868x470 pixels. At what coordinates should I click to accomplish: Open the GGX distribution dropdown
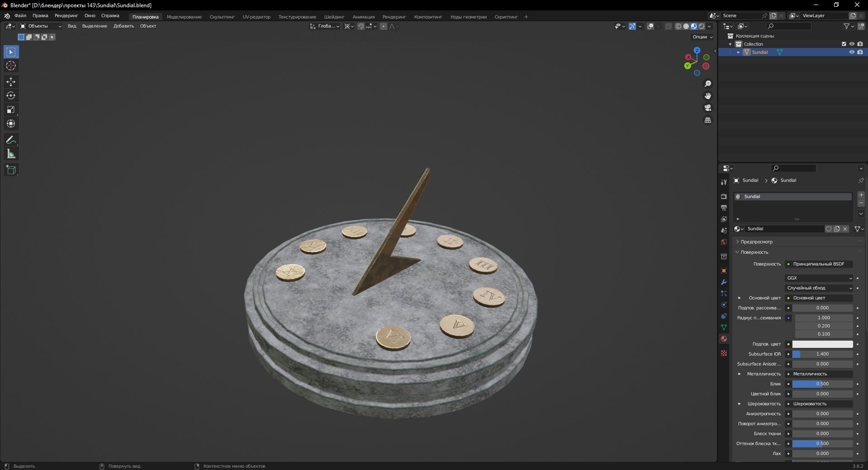(x=819, y=278)
